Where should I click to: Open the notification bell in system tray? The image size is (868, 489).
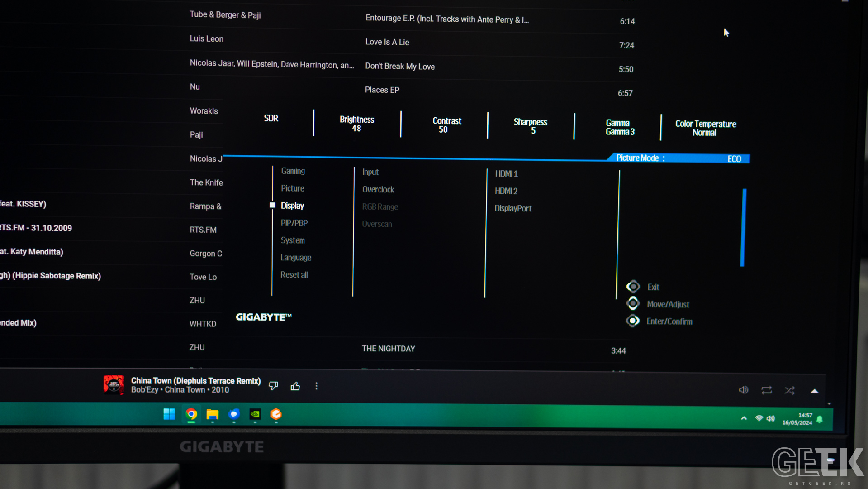820,419
